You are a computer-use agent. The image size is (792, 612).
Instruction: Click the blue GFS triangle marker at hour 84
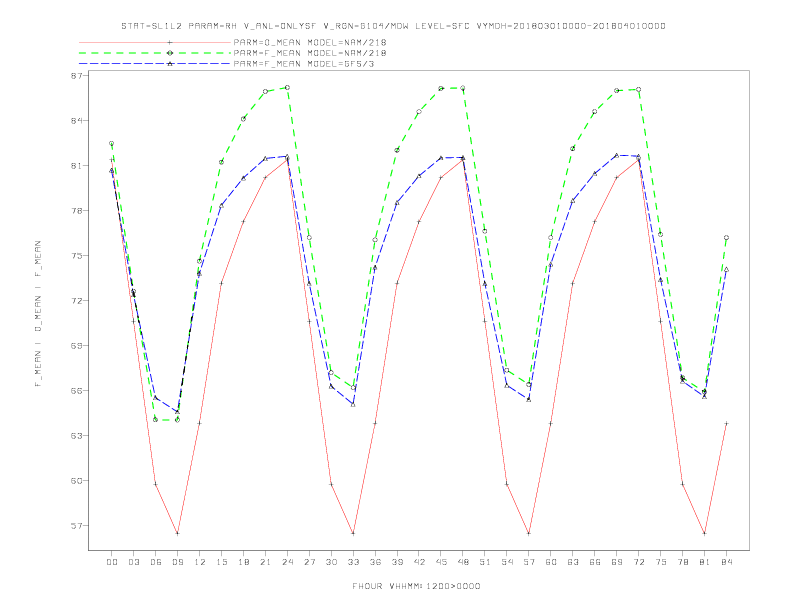tap(726, 270)
